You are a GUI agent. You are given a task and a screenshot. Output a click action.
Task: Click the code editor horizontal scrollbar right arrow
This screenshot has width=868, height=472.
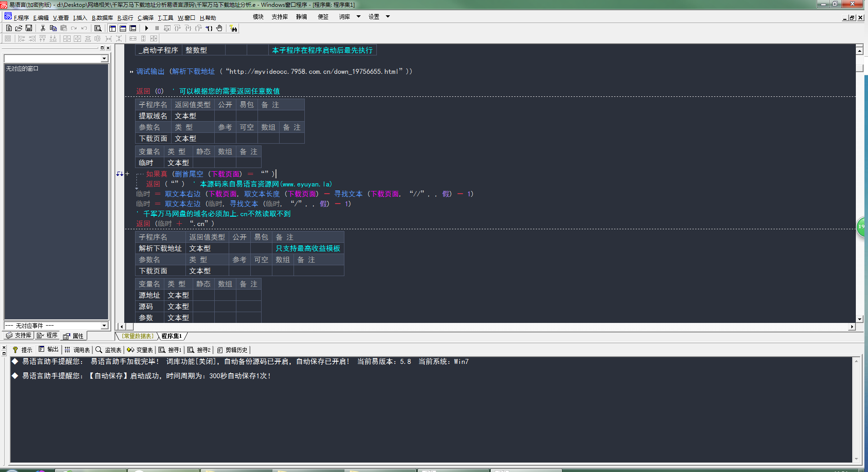pyautogui.click(x=852, y=327)
